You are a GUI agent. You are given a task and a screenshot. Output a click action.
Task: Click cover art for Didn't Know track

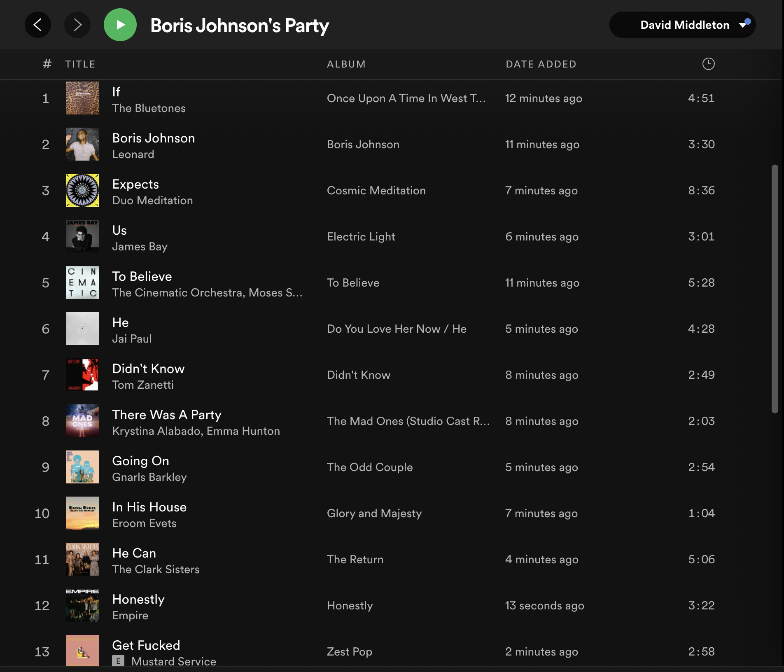tap(82, 375)
